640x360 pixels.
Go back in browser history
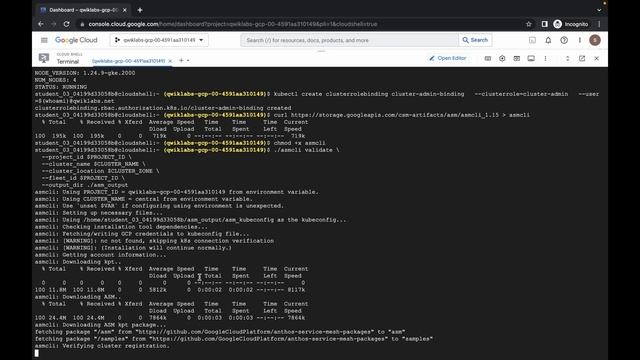coord(41,24)
